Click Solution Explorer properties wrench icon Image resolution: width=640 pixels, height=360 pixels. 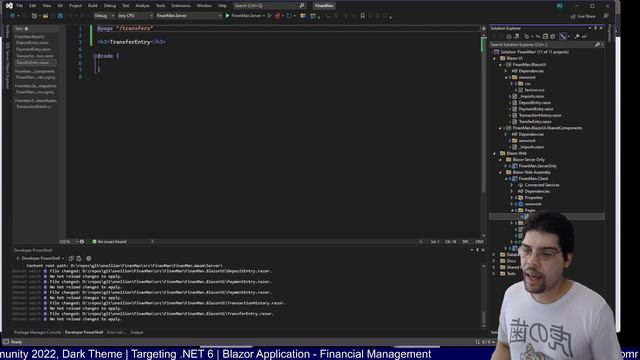[577, 36]
